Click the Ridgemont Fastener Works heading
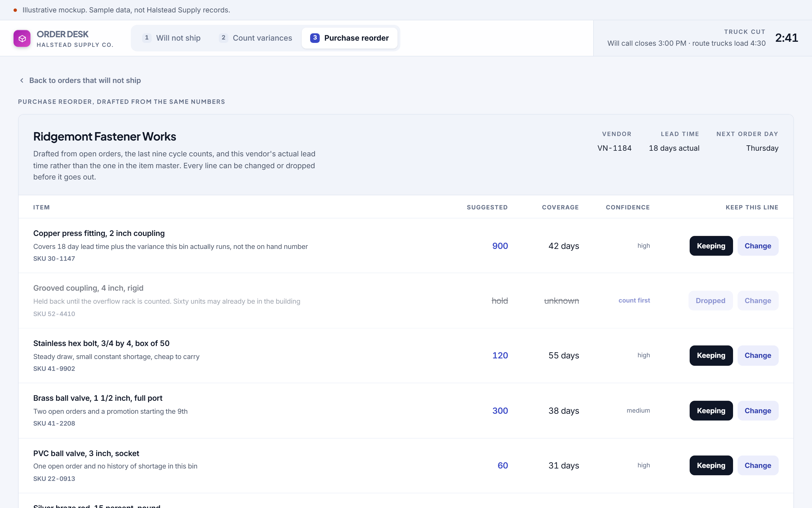The width and height of the screenshot is (812, 508). [105, 136]
